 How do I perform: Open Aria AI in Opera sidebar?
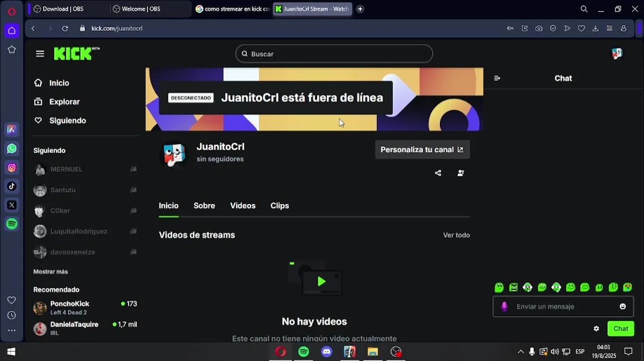coord(12,130)
